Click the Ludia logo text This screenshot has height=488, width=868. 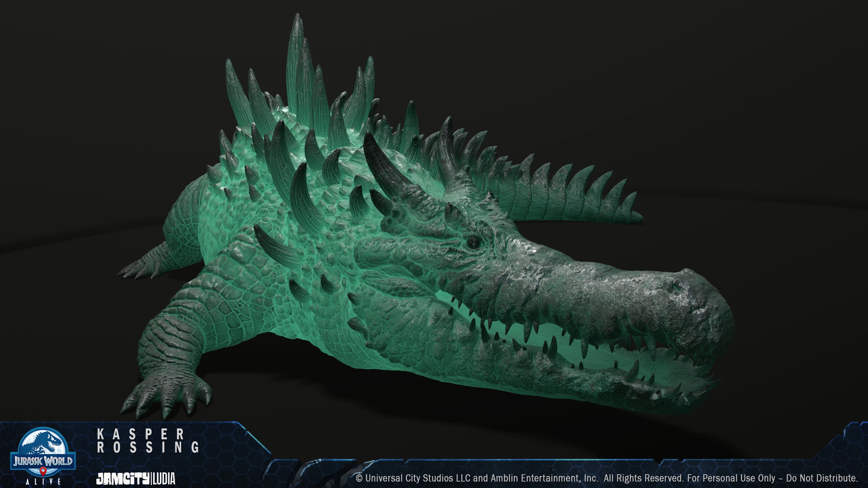(x=164, y=479)
